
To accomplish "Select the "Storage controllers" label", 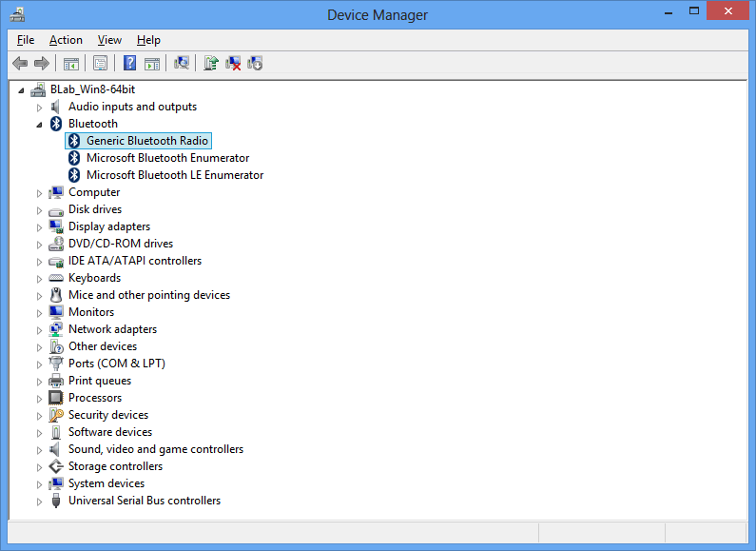I will tap(115, 466).
